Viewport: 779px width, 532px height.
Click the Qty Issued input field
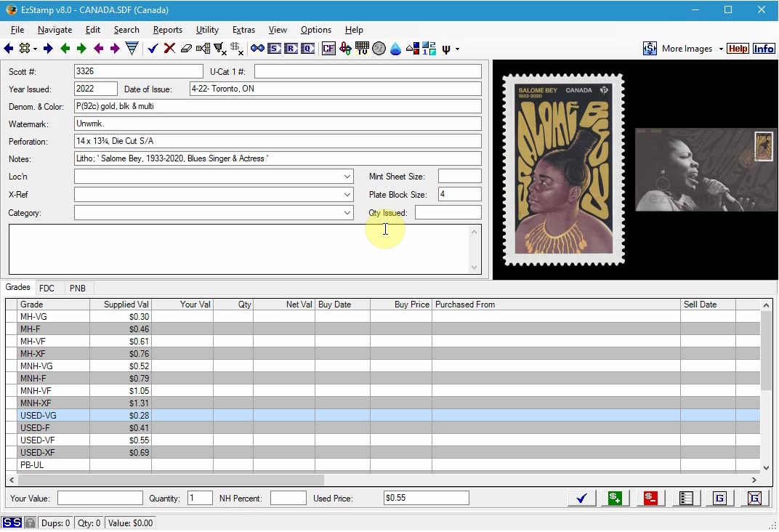pyautogui.click(x=448, y=213)
